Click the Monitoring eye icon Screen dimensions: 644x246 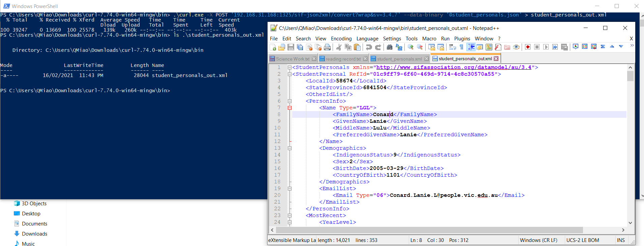(516, 47)
